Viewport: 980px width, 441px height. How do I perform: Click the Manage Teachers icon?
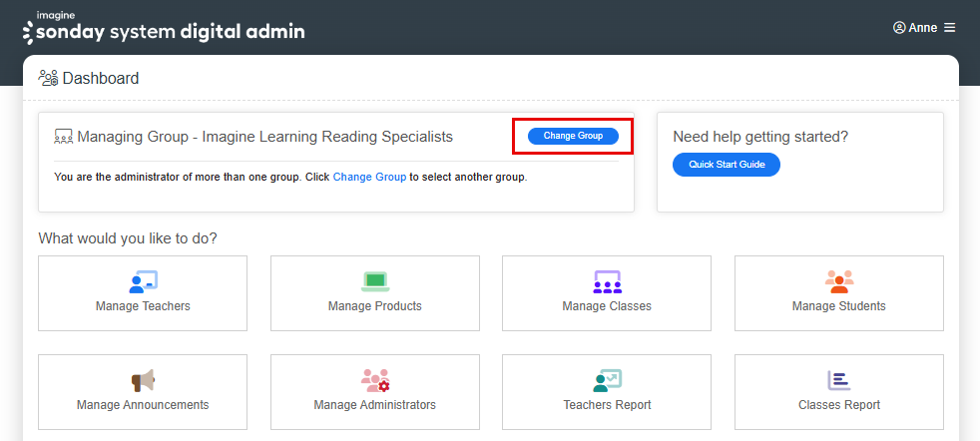point(143,281)
